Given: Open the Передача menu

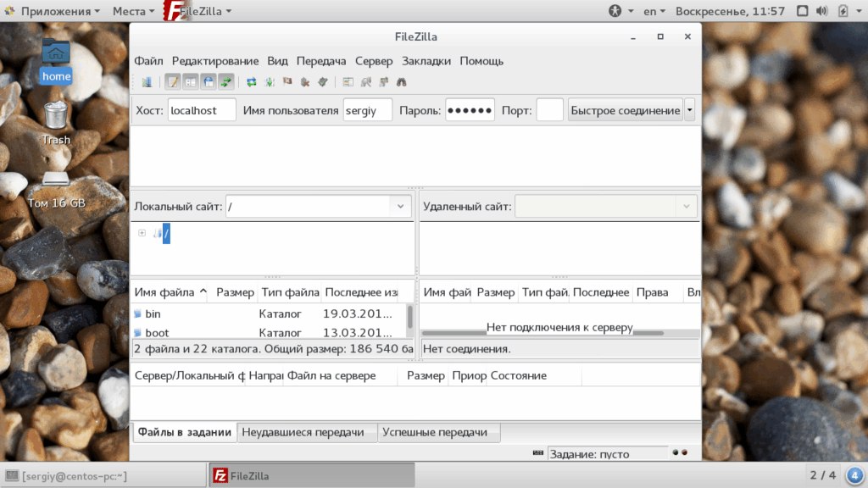Looking at the screenshot, I should pyautogui.click(x=321, y=61).
